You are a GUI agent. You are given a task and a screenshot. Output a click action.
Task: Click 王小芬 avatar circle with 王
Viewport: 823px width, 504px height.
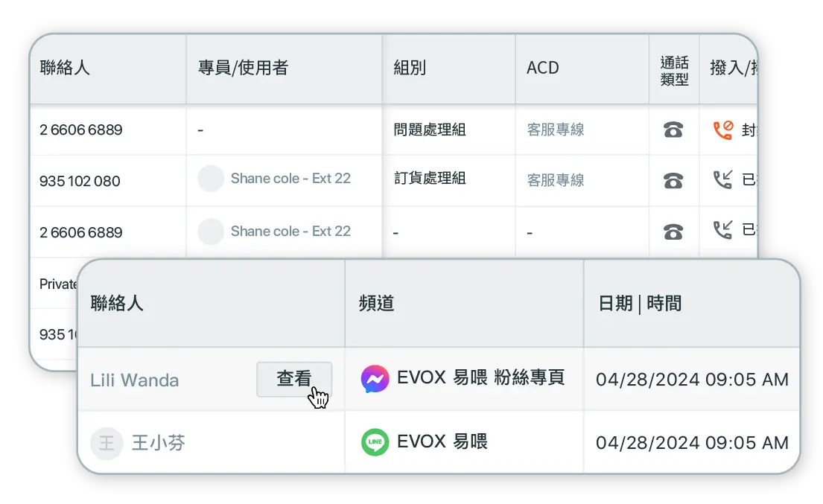pyautogui.click(x=107, y=444)
